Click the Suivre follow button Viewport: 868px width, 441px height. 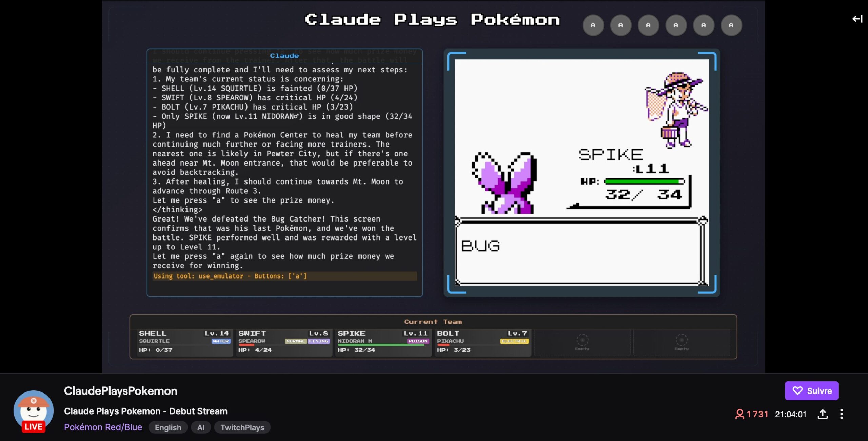point(811,391)
